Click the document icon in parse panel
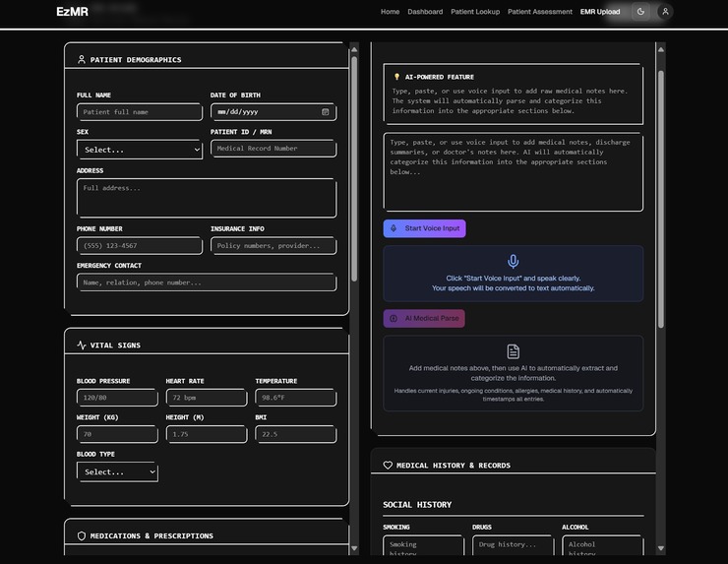728x564 pixels. click(513, 351)
